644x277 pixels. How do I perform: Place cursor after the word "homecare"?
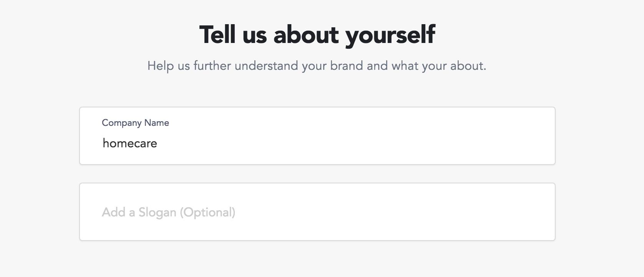[158, 143]
